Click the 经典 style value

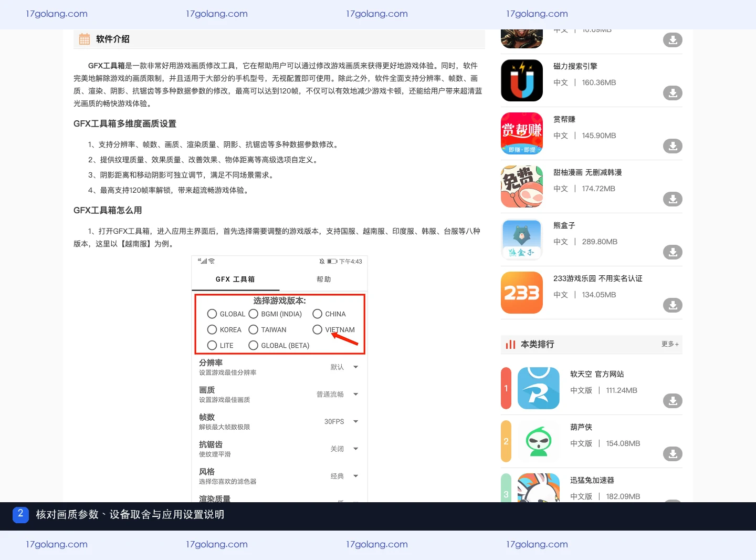click(337, 476)
